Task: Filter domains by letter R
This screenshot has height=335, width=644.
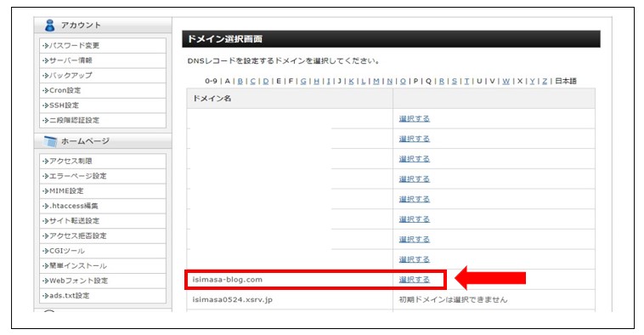Action: (x=442, y=81)
